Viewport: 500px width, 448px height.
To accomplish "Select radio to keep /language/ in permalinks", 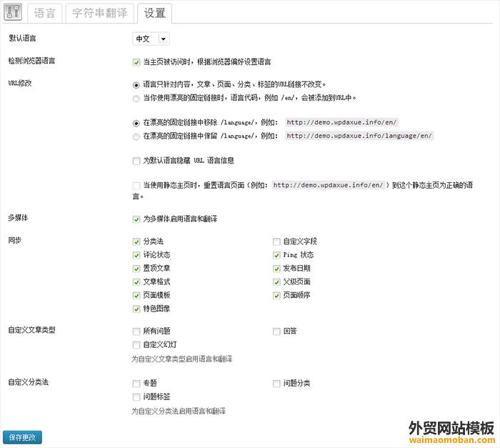I will (x=136, y=136).
